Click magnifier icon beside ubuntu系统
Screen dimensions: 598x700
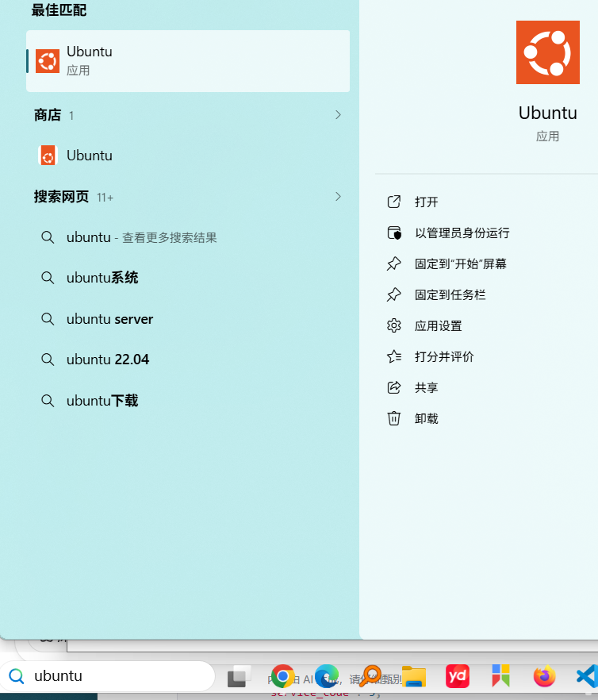pos(48,278)
